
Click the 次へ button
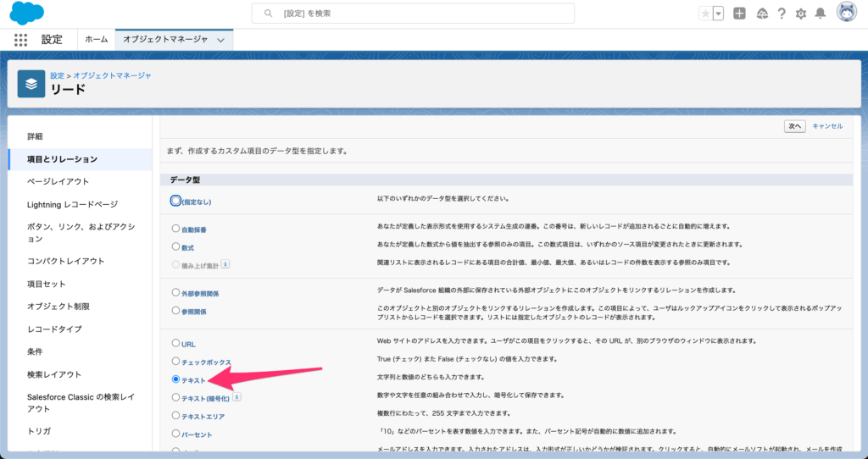pos(794,125)
